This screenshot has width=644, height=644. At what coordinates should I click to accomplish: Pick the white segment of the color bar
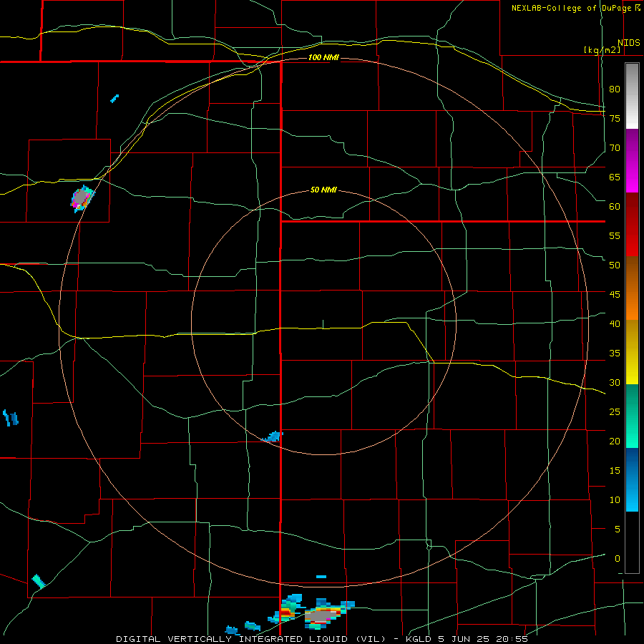point(632,120)
